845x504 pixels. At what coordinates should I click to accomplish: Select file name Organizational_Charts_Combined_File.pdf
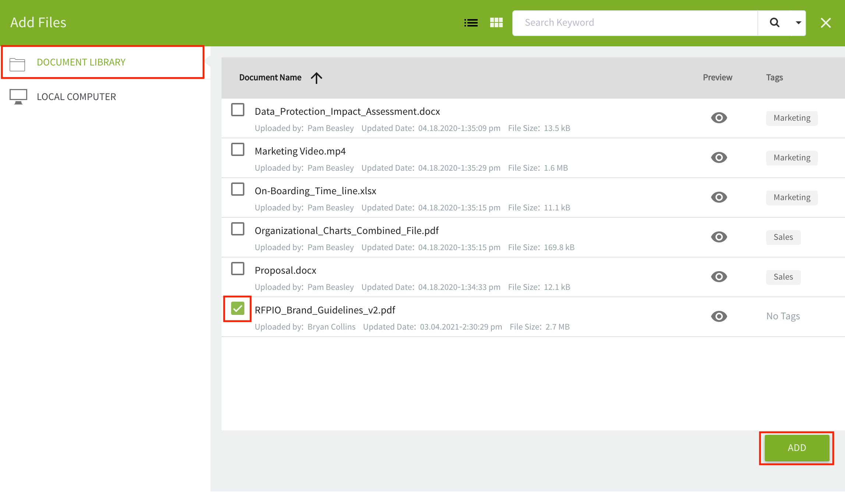347,231
